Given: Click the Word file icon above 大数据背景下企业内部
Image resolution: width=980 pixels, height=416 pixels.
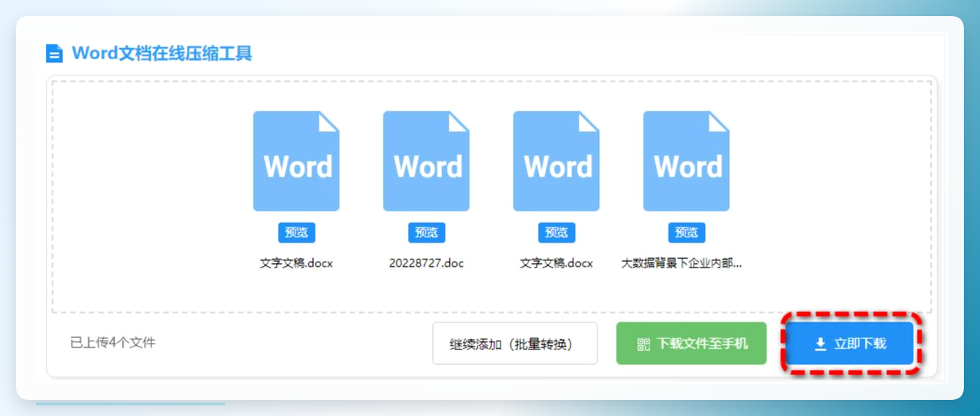Looking at the screenshot, I should pyautogui.click(x=686, y=161).
